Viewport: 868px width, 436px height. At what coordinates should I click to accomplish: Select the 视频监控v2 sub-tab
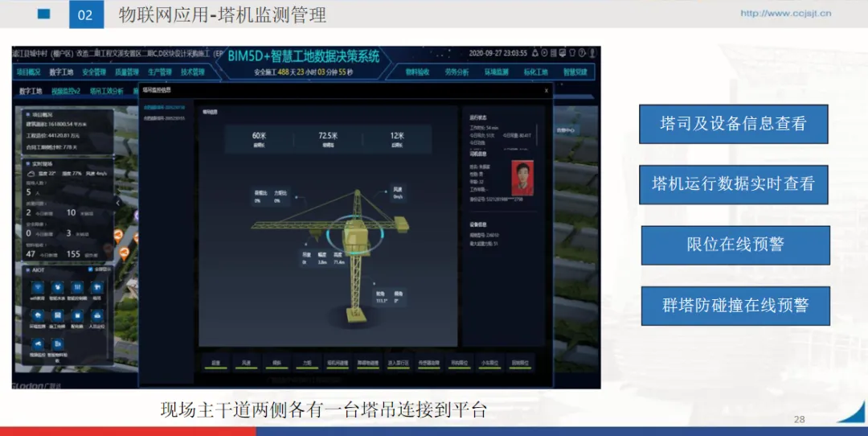pyautogui.click(x=66, y=91)
